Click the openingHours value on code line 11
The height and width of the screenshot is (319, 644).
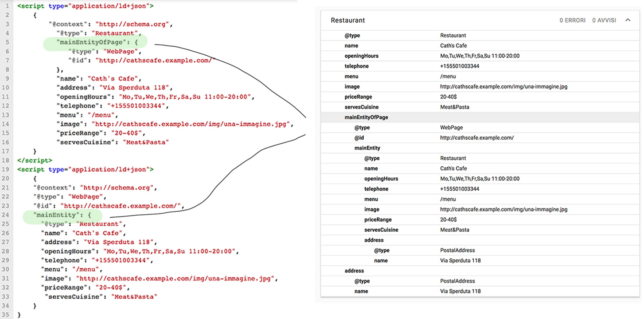coord(185,97)
